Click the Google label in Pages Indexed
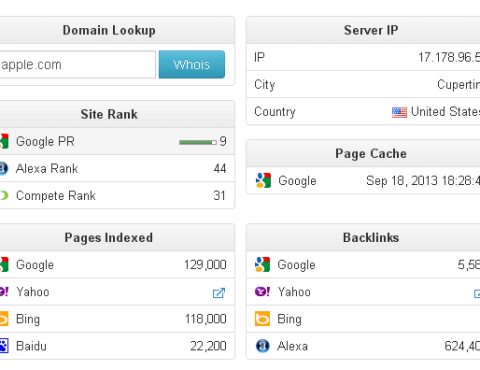 pos(35,265)
